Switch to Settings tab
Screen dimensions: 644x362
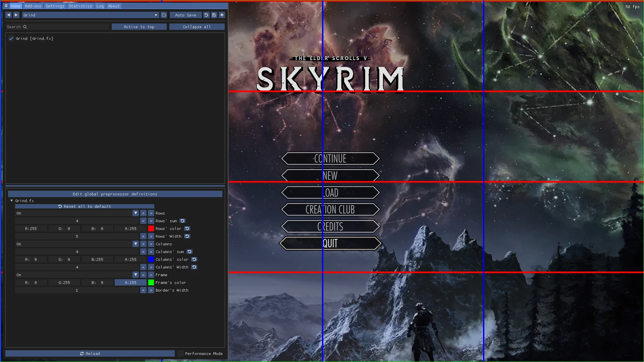55,6
